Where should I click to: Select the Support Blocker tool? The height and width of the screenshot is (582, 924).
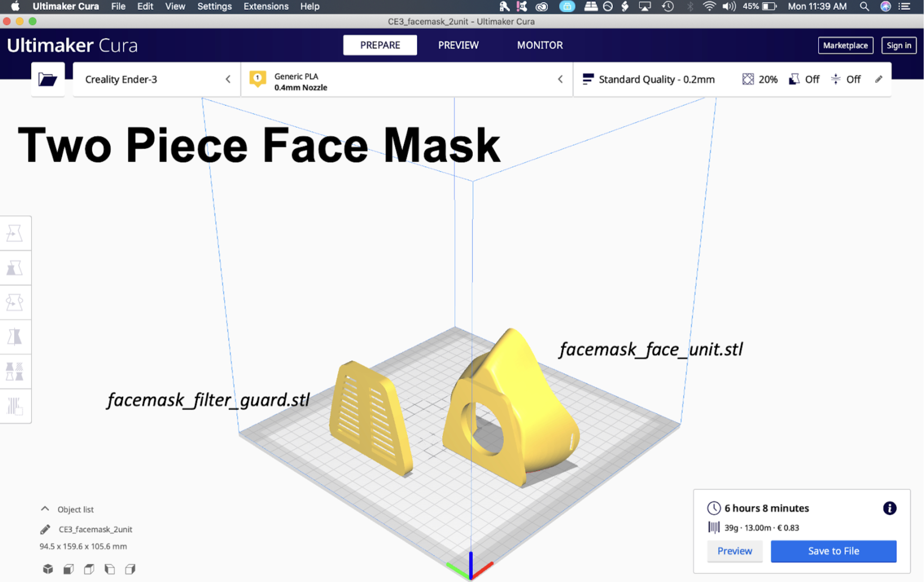[x=15, y=406]
